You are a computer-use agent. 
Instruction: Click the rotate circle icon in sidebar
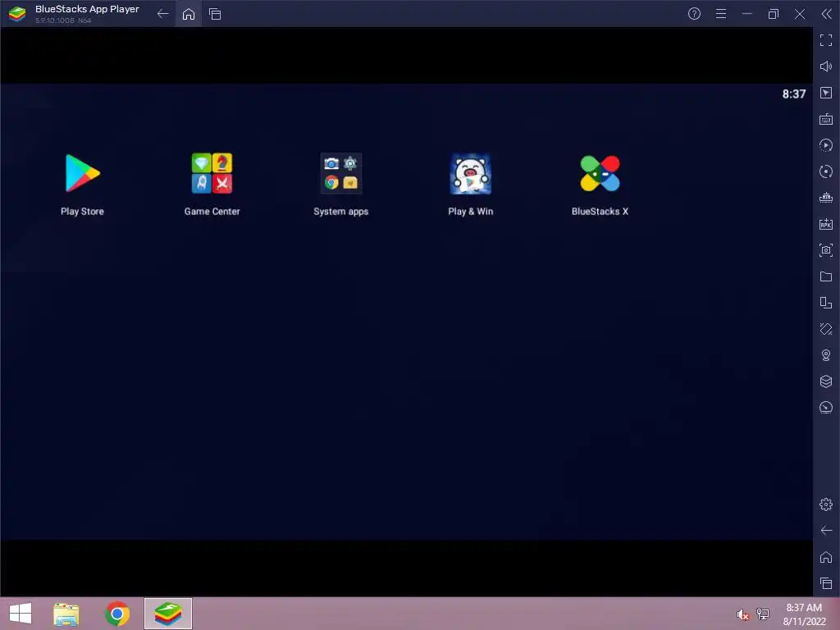point(826,171)
